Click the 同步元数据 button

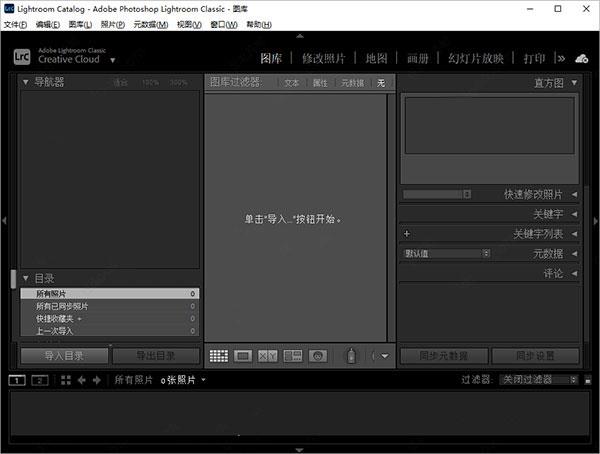point(444,356)
